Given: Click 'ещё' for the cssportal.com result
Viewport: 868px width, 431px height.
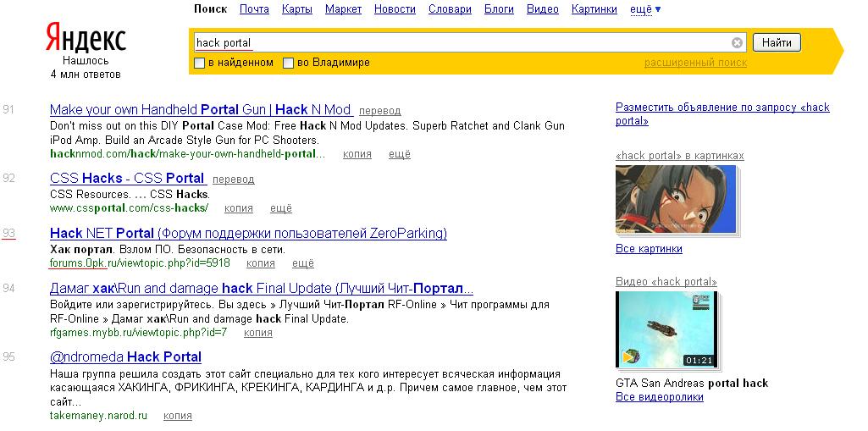Looking at the screenshot, I should (280, 208).
